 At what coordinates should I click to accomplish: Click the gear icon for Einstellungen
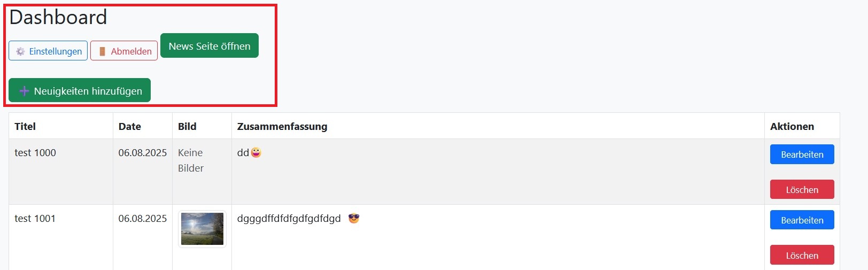click(20, 51)
